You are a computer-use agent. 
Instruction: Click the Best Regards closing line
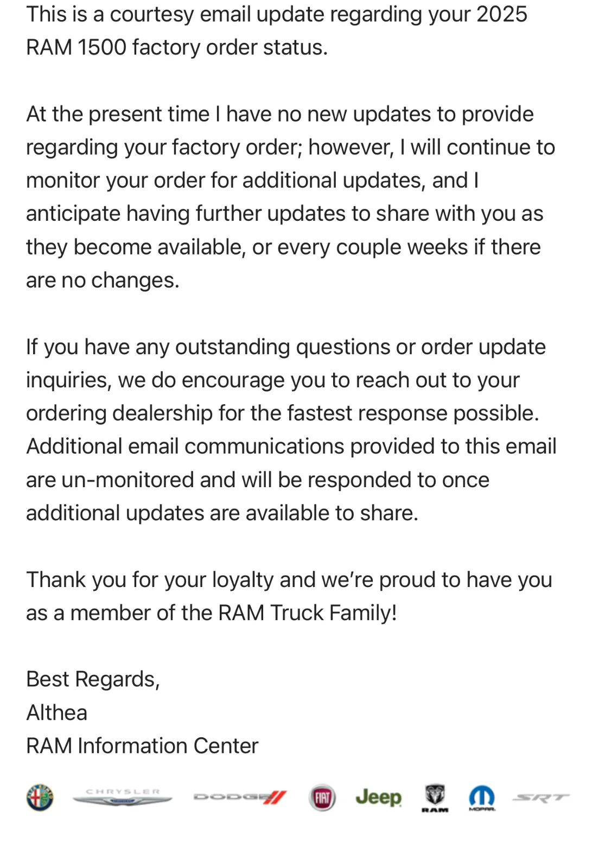coord(93,679)
